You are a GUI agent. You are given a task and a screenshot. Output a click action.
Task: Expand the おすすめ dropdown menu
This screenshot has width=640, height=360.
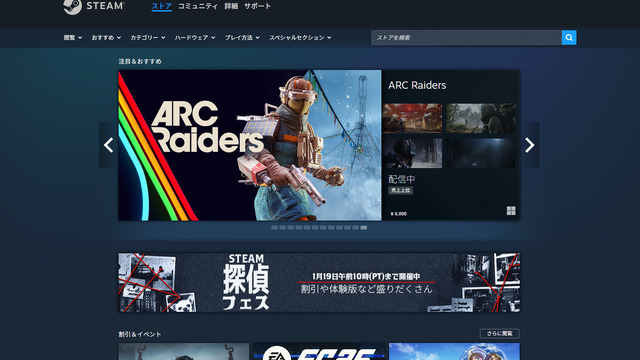106,38
